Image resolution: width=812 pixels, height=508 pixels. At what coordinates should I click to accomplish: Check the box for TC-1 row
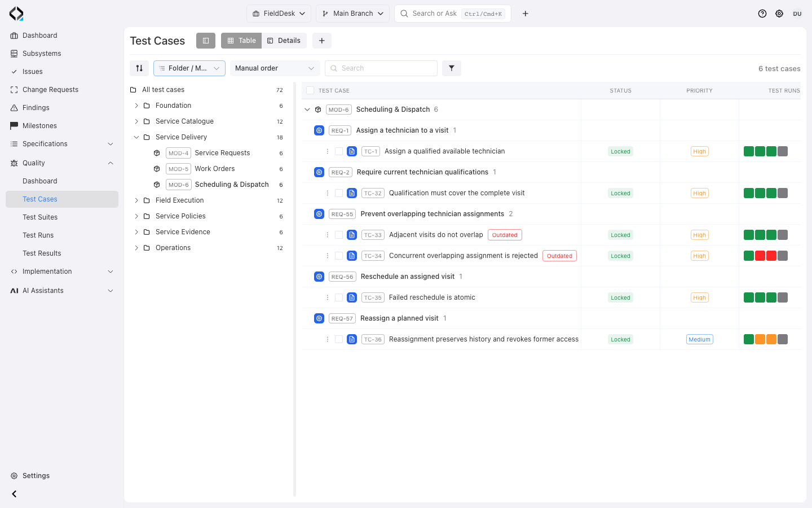tap(339, 151)
